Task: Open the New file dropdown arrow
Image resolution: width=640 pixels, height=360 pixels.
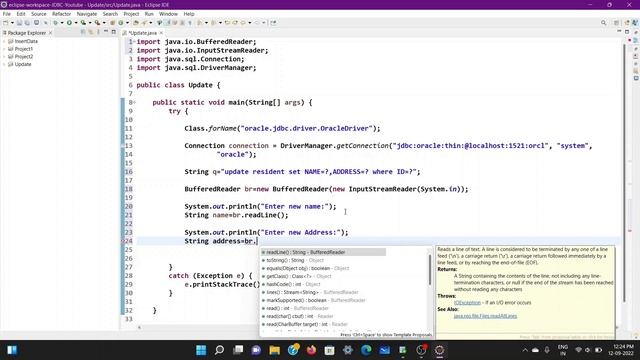Action: pyautogui.click(x=12, y=23)
